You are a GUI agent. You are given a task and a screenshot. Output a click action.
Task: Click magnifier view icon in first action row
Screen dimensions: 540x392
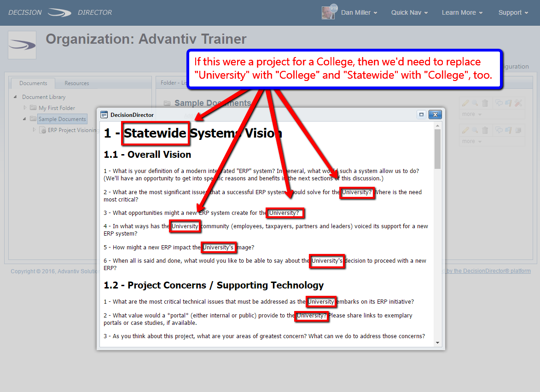475,103
